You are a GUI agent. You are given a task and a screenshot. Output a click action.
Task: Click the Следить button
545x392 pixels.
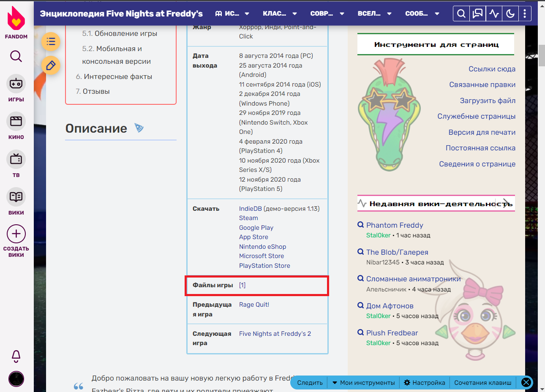click(310, 383)
